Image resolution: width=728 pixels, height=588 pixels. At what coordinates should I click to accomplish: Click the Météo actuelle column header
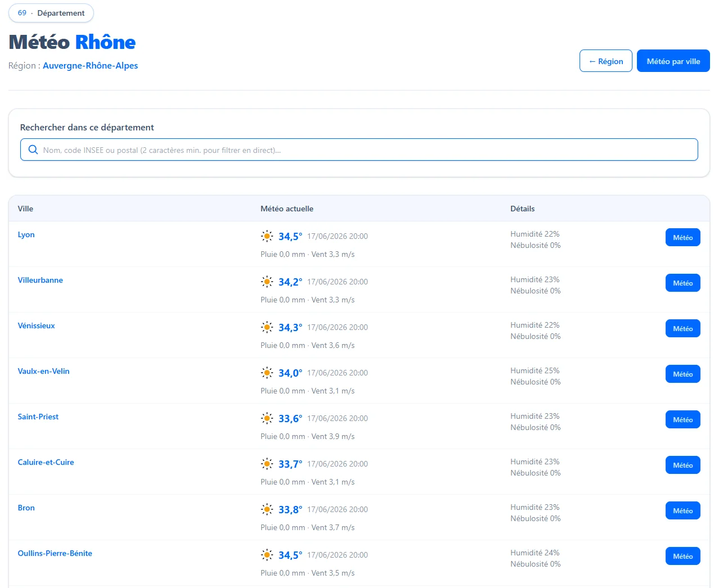point(287,209)
